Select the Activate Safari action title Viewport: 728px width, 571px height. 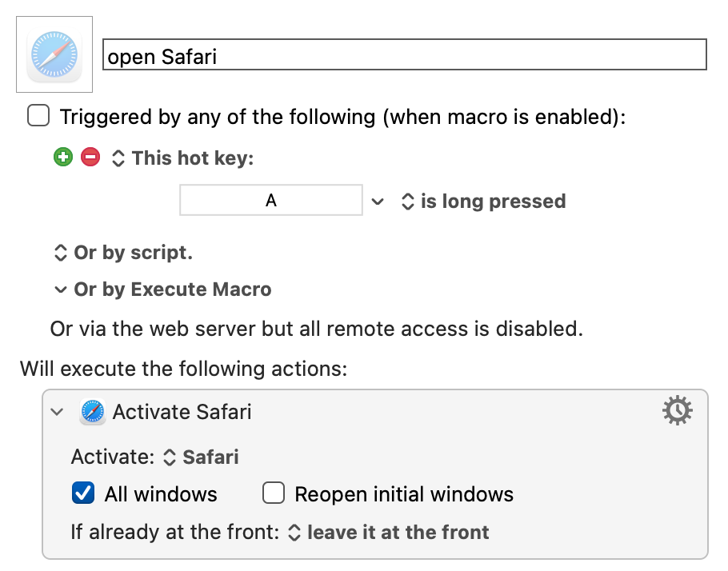pos(182,412)
